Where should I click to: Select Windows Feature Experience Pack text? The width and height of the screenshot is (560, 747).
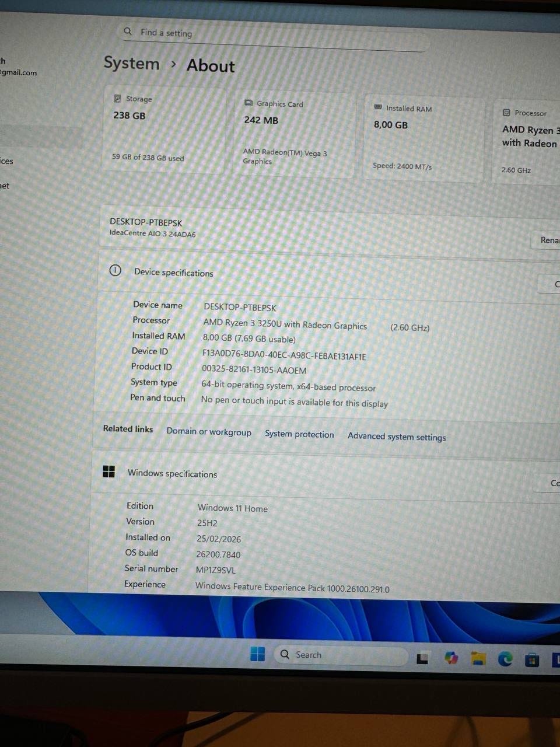292,587
